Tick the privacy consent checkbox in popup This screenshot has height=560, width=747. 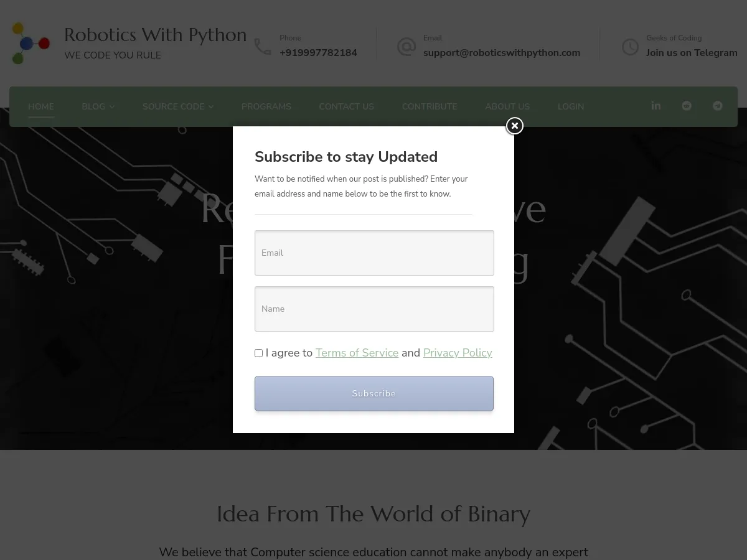258,353
